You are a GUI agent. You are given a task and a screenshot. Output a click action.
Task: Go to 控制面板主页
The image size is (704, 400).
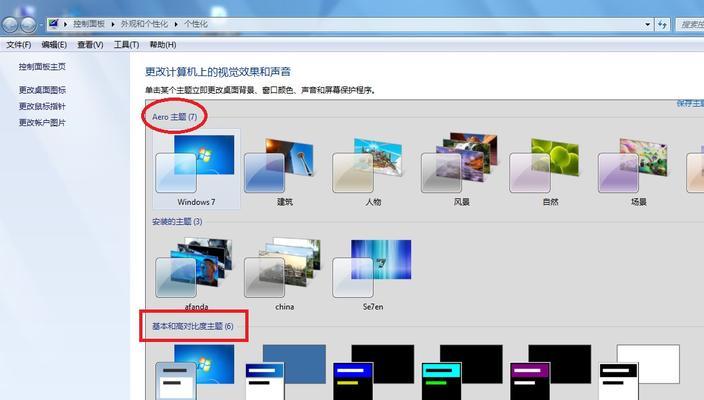[42, 67]
